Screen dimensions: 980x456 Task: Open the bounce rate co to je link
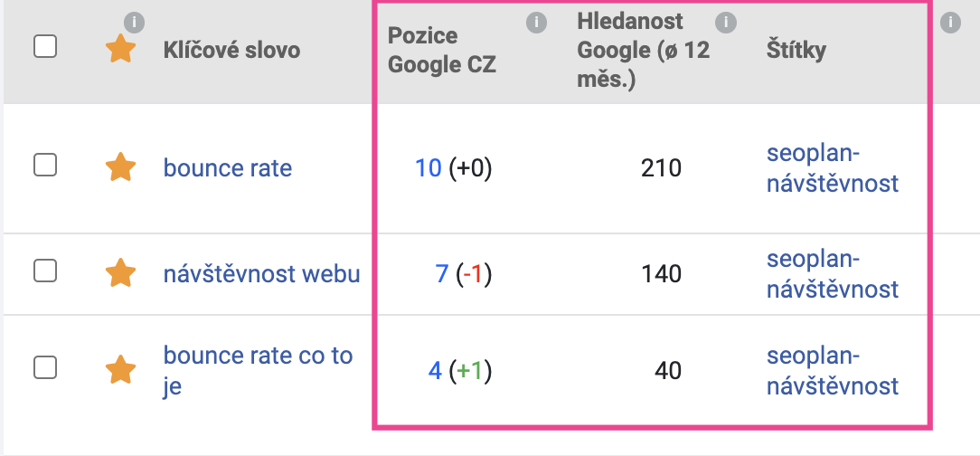tap(259, 370)
